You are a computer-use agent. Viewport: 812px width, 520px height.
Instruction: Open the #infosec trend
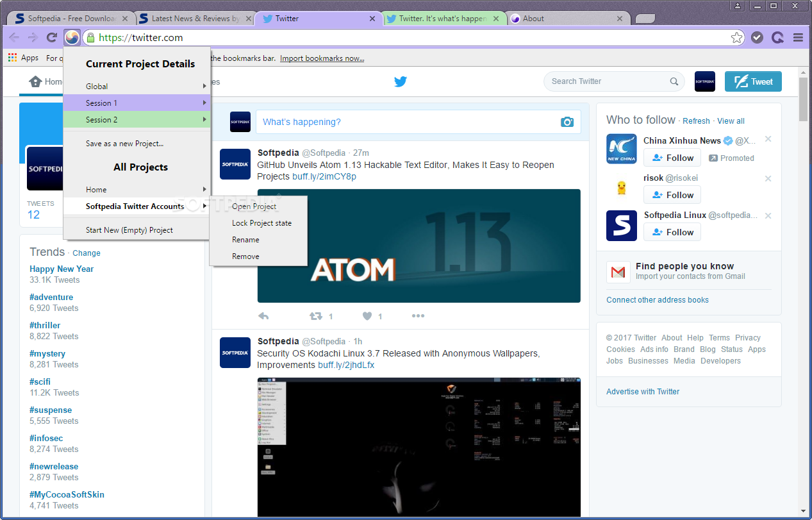46,439
